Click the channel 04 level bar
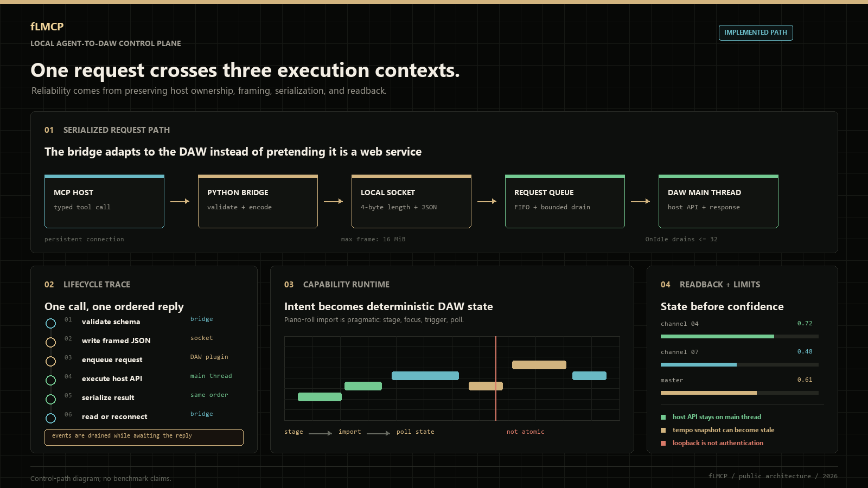Image resolution: width=868 pixels, height=488 pixels. pyautogui.click(x=739, y=337)
